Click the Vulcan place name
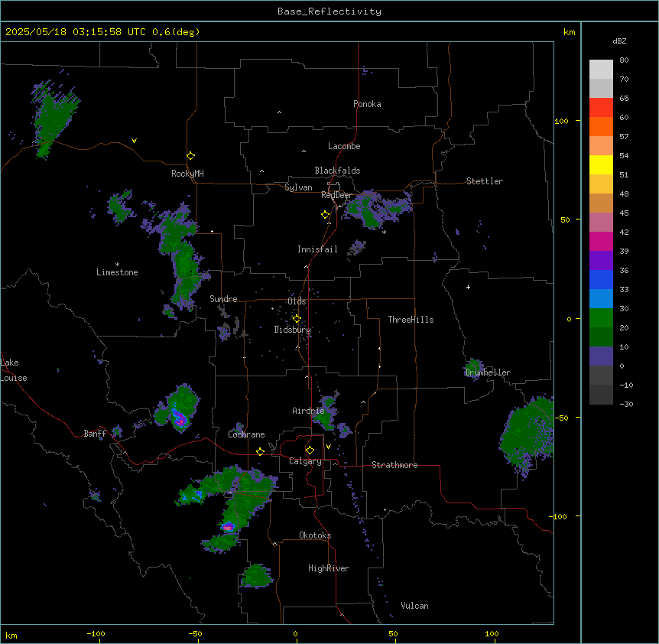The image size is (659, 644). click(x=414, y=606)
